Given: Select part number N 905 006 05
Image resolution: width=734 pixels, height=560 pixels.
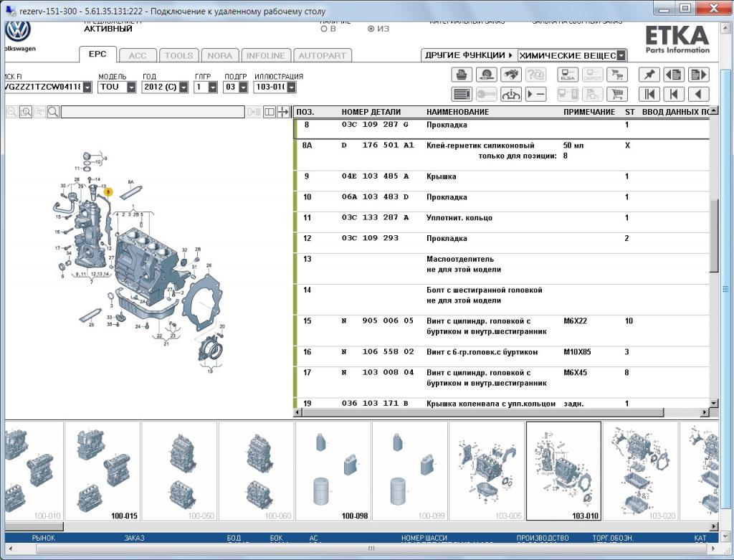Looking at the screenshot, I should (x=377, y=321).
